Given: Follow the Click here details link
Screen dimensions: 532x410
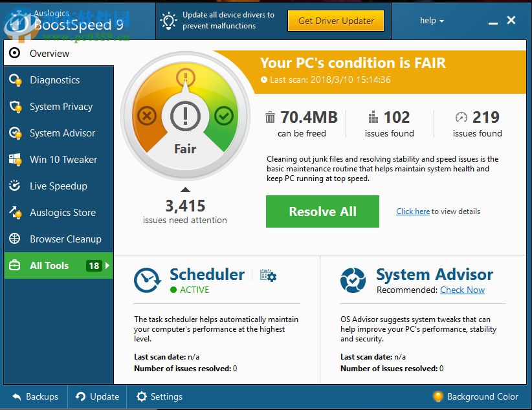Looking at the screenshot, I should (x=413, y=211).
